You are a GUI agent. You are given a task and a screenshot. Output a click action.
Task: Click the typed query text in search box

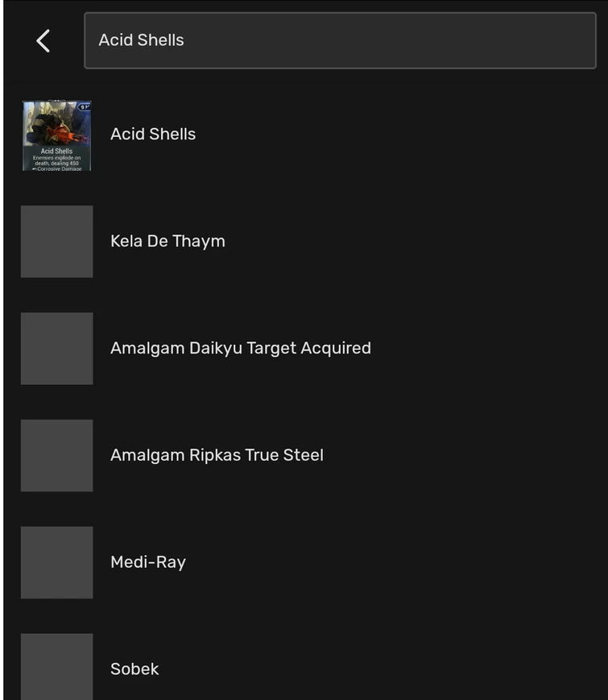(141, 40)
